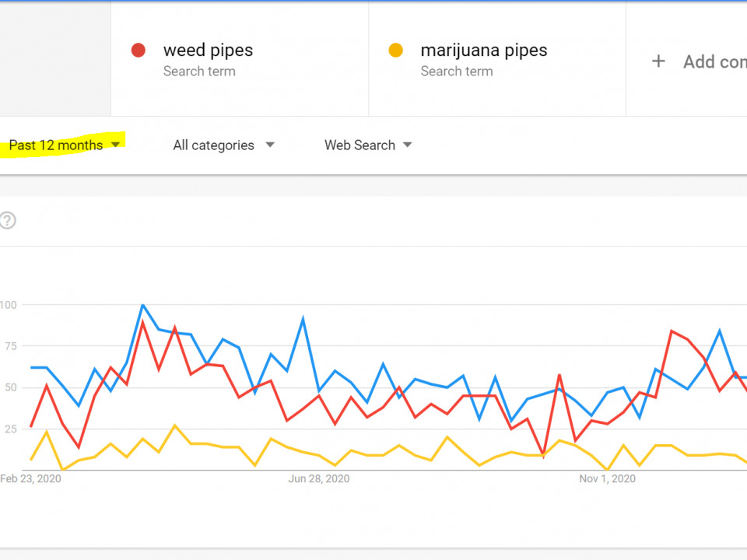Image resolution: width=747 pixels, height=560 pixels.
Task: Select the weed pipes search term chip
Action: click(x=208, y=50)
